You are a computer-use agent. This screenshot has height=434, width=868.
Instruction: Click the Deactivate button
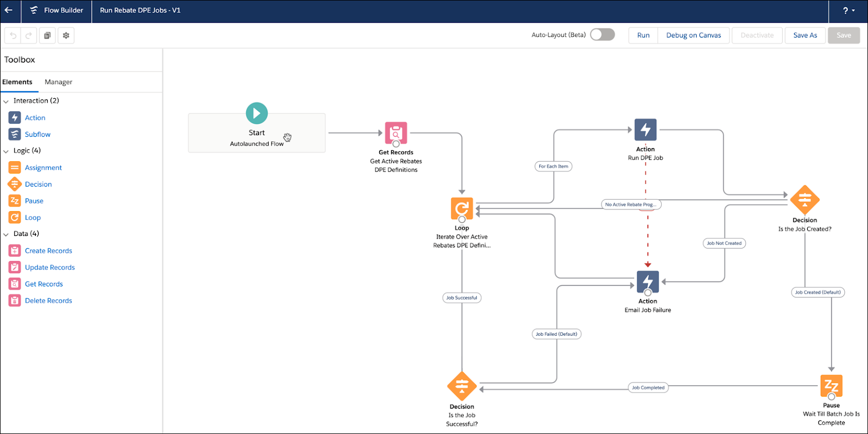pyautogui.click(x=757, y=35)
